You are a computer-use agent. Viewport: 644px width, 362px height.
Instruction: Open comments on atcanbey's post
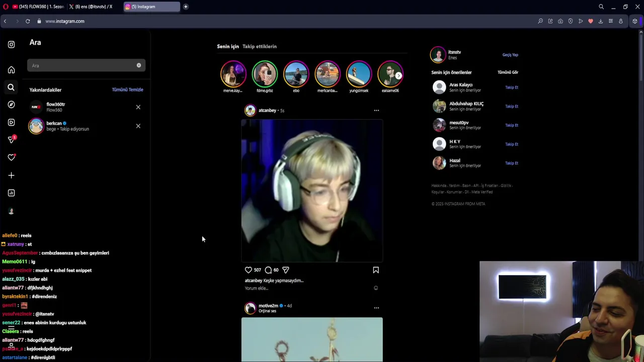[268, 270]
